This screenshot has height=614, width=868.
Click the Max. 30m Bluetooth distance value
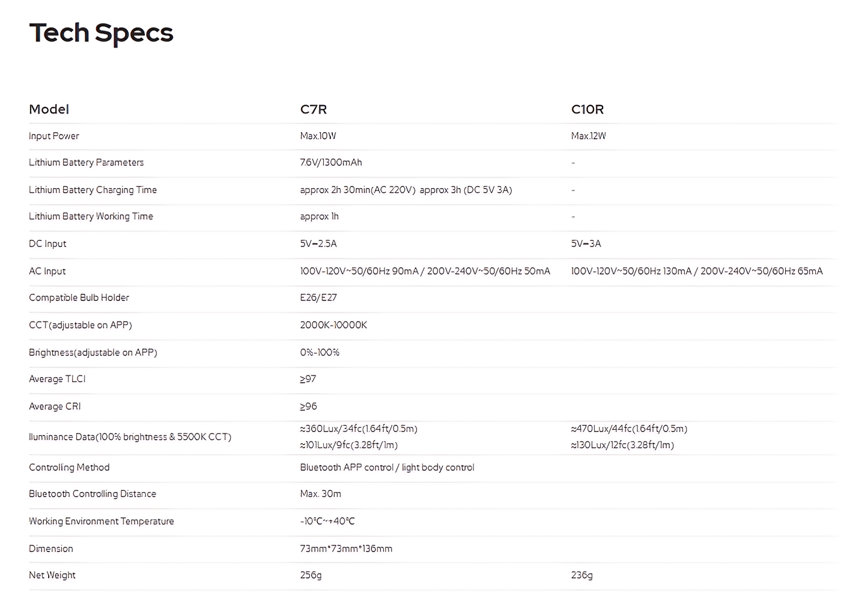point(320,494)
